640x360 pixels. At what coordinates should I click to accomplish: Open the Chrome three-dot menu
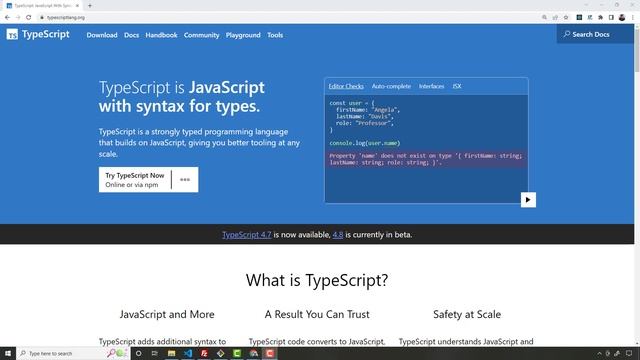pos(633,18)
